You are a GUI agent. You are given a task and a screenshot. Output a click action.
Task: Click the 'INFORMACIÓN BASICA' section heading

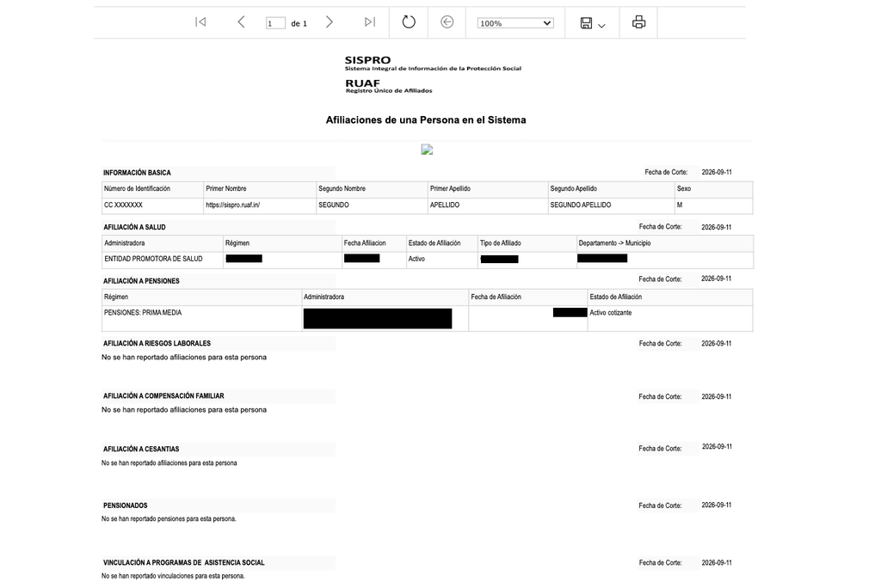pos(137,173)
